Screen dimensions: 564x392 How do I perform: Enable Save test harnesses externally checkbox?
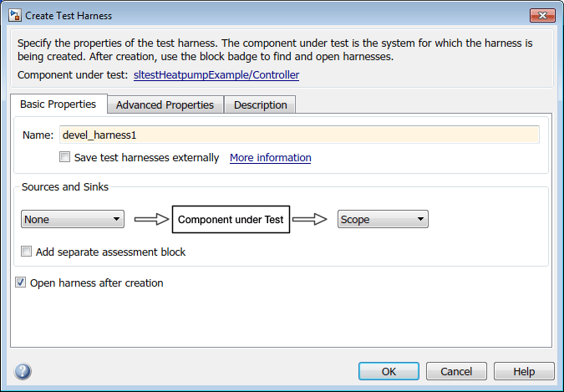65,157
